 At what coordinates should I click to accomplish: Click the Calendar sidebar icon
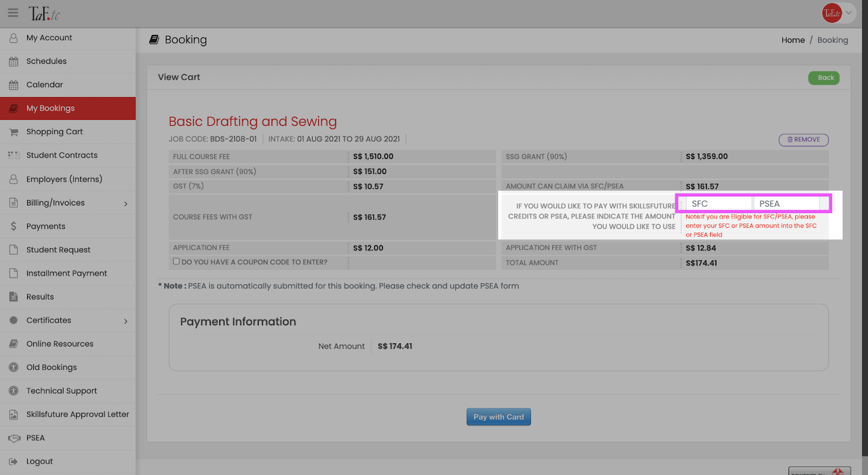pyautogui.click(x=14, y=85)
